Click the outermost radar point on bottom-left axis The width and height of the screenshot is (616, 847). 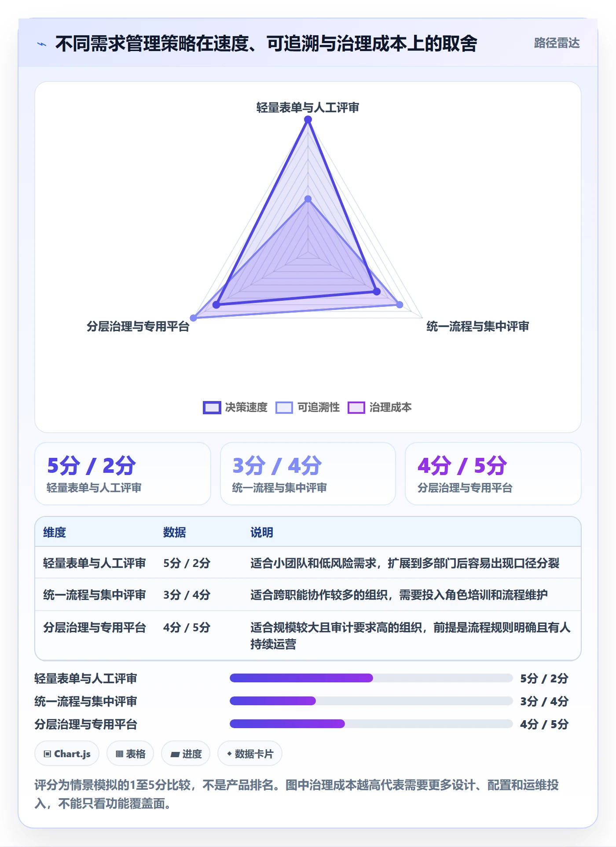(193, 318)
